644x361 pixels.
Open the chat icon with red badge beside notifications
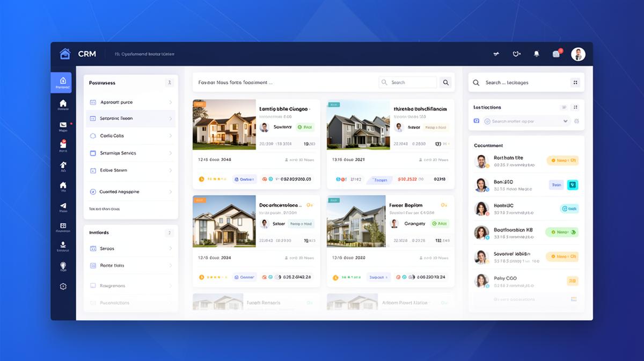point(557,54)
